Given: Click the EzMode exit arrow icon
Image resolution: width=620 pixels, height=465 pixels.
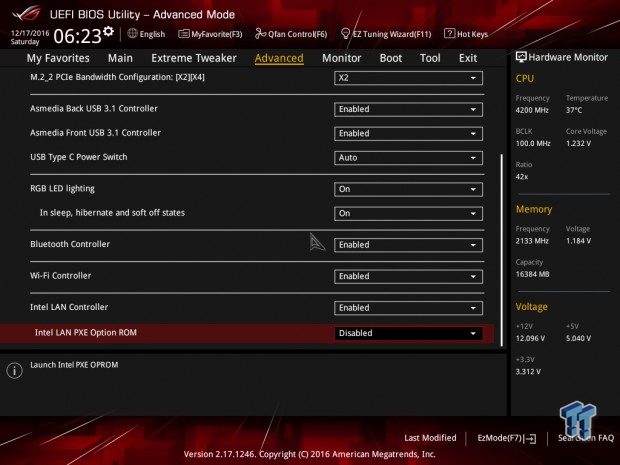Looking at the screenshot, I should (x=531, y=438).
